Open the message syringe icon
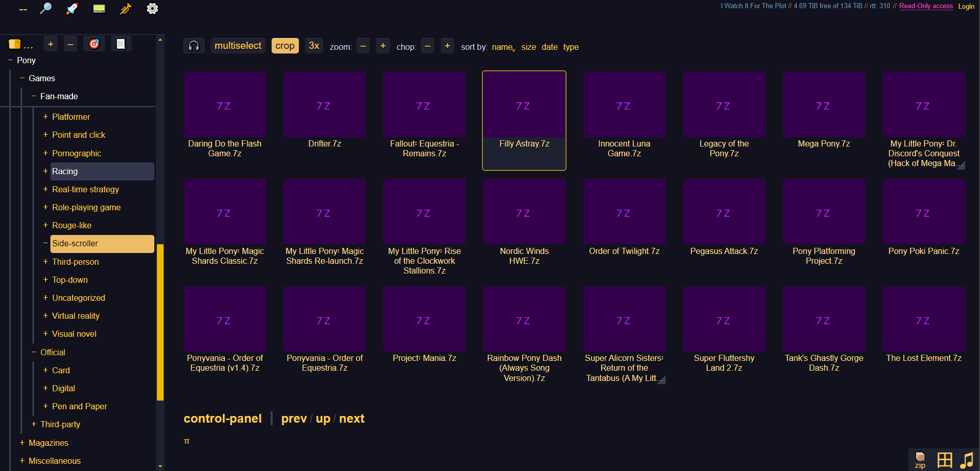Image resolution: width=980 pixels, height=471 pixels. [126, 9]
